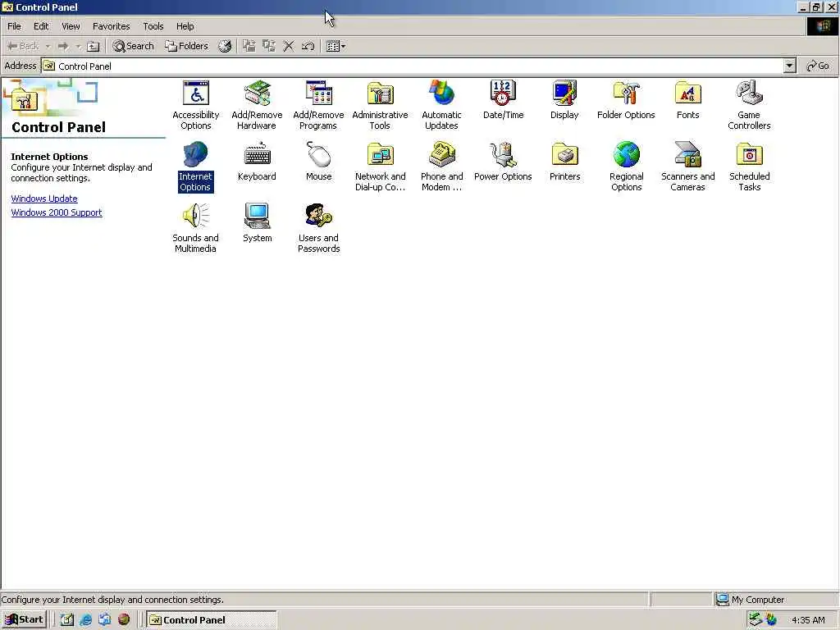Follow the Windows 2000 Support link
Viewport: 840px width, 630px height.
click(57, 212)
